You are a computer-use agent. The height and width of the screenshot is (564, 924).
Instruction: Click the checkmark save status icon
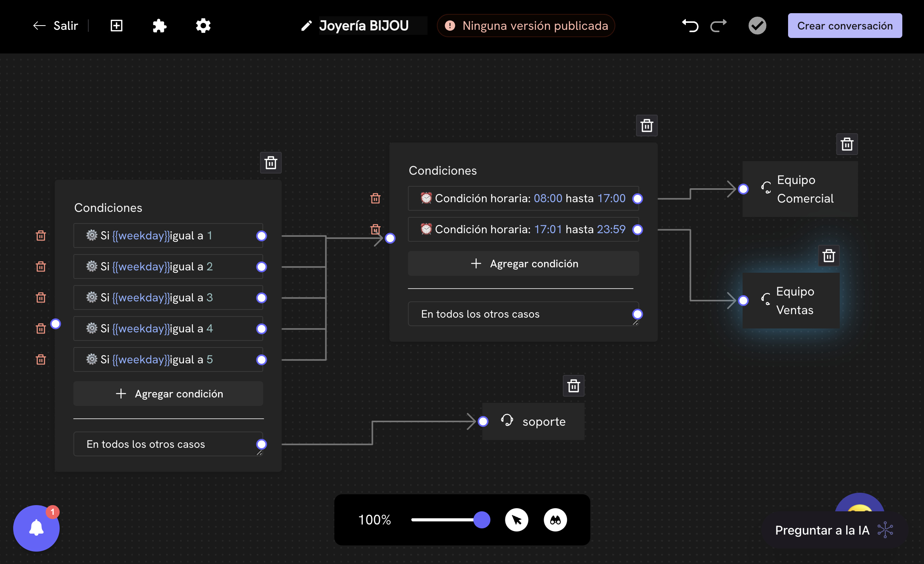click(757, 26)
